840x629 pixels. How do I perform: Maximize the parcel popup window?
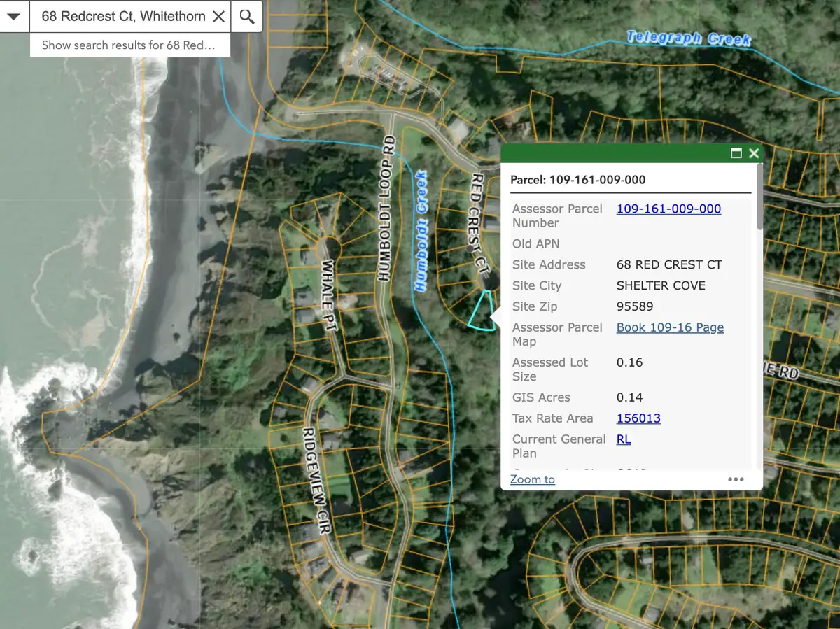coord(736,153)
